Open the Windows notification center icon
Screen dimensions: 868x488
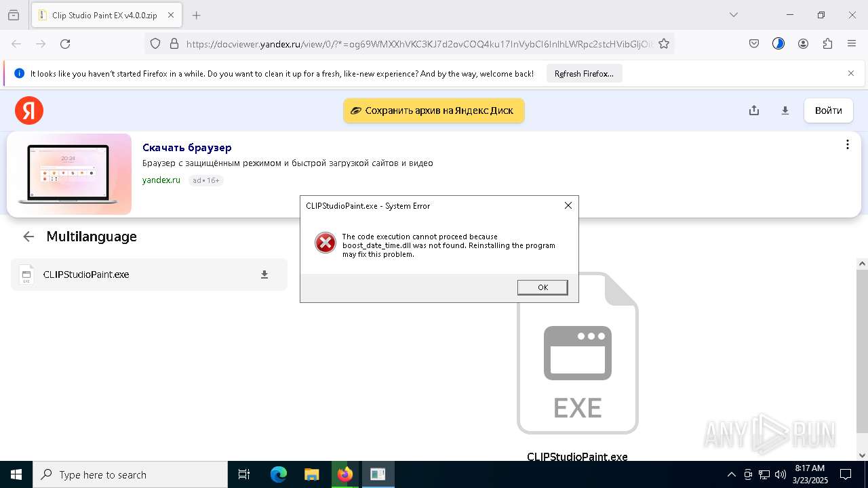[846, 474]
